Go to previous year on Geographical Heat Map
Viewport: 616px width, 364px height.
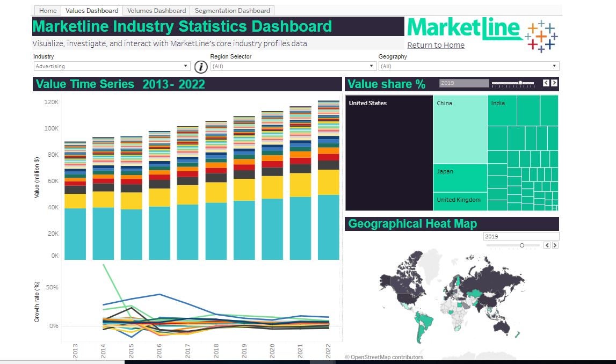[x=547, y=245]
